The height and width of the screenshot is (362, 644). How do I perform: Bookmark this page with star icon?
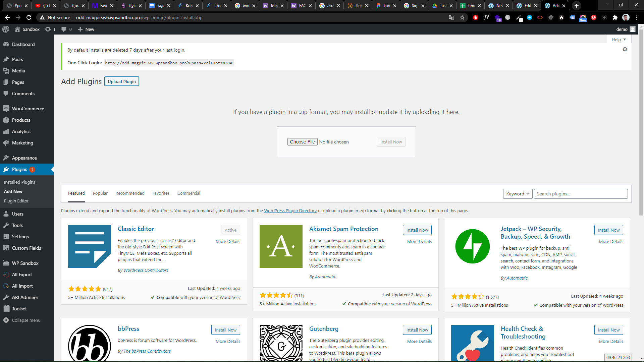(462, 17)
